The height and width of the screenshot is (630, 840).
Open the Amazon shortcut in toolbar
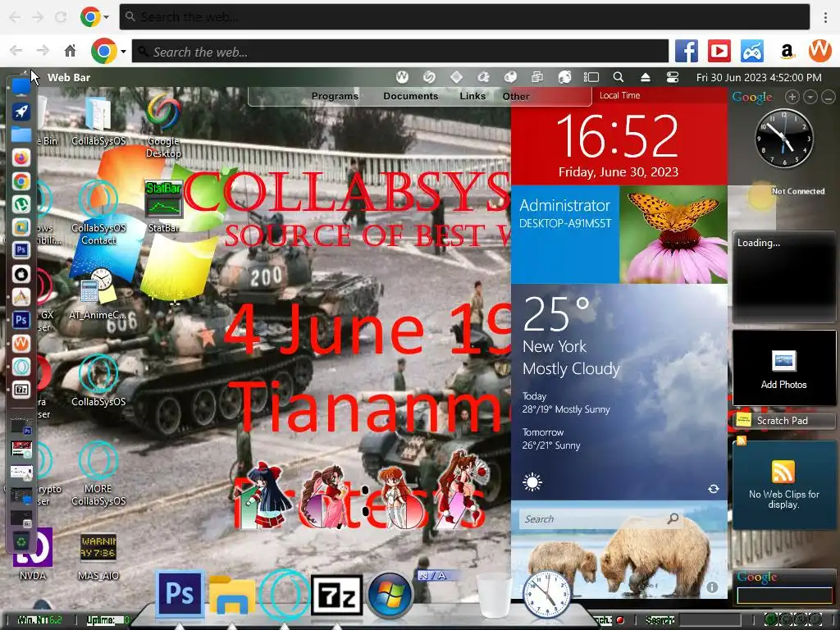tap(787, 52)
